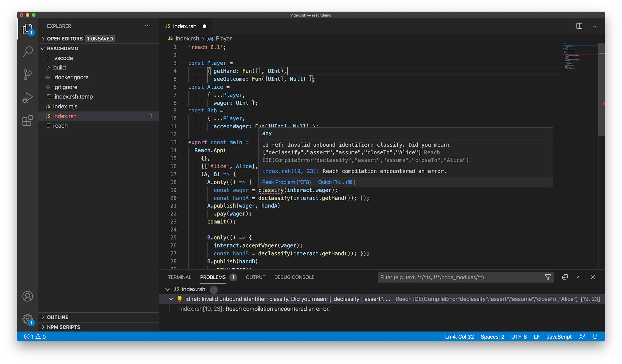Change encoding via UTF-8 status item

click(519, 336)
